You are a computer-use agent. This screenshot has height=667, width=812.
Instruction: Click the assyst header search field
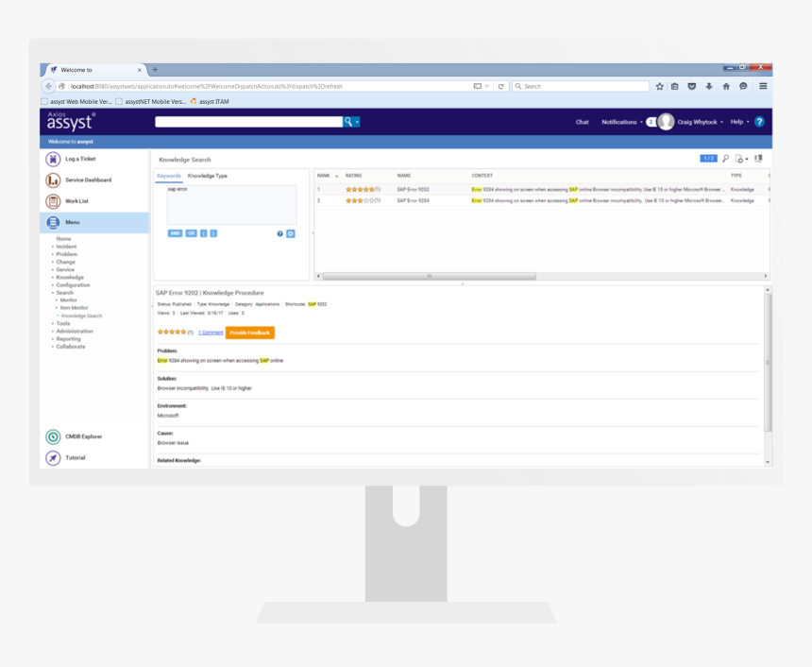[248, 122]
